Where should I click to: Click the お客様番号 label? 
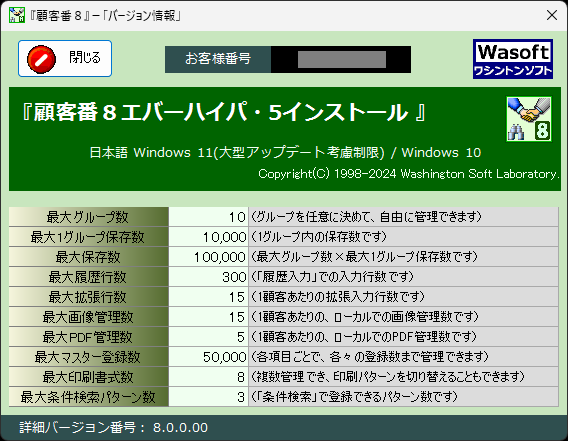pos(218,59)
